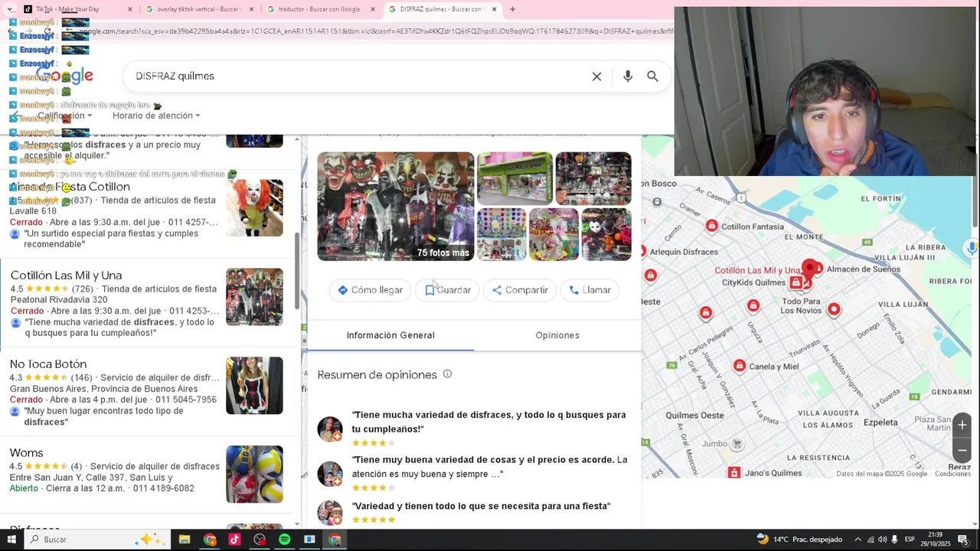Open Spotify from the taskbar
The width and height of the screenshot is (980, 551).
285,540
